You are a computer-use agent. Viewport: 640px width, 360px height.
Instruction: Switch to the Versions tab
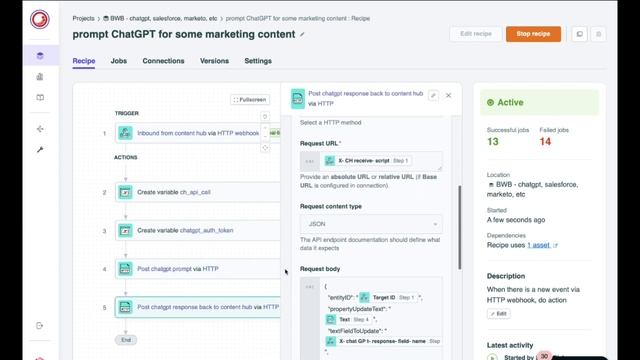click(214, 61)
